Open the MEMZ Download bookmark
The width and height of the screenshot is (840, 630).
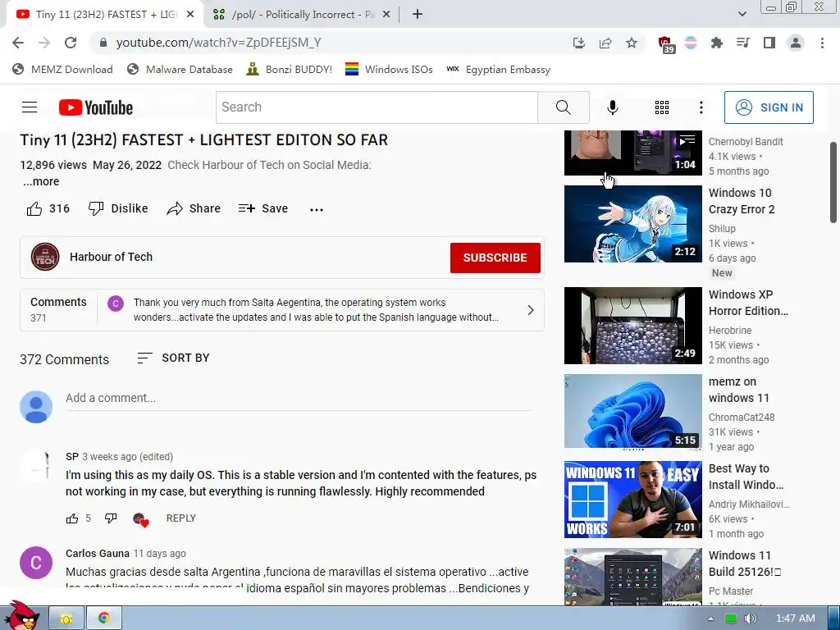62,70
